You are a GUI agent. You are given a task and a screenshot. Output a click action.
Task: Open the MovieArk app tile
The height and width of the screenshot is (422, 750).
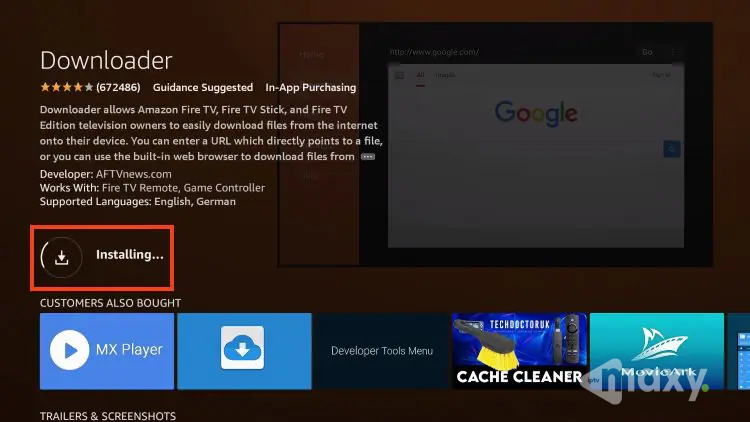tap(656, 350)
